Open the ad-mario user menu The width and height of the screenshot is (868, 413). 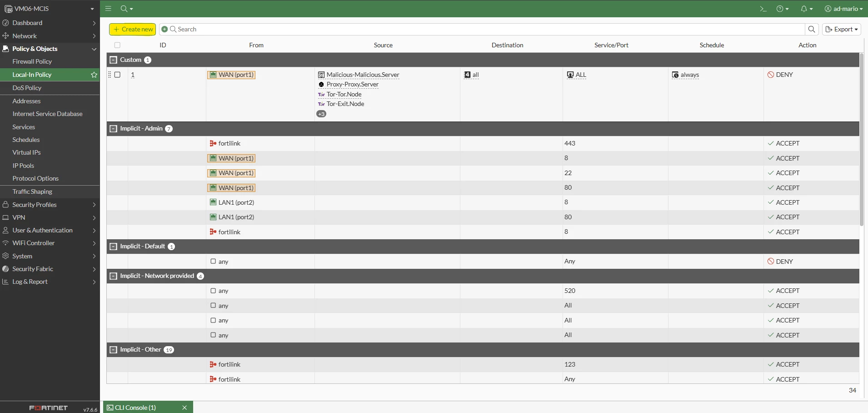click(843, 9)
